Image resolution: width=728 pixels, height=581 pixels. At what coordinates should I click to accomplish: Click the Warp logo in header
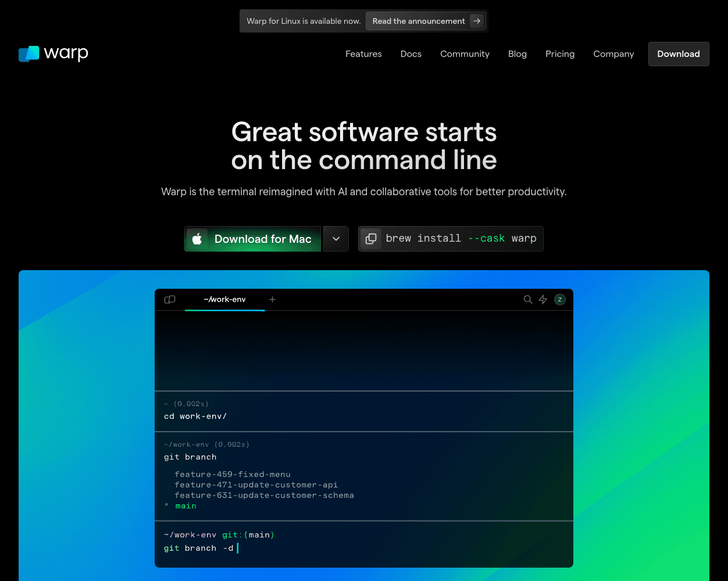pos(53,54)
